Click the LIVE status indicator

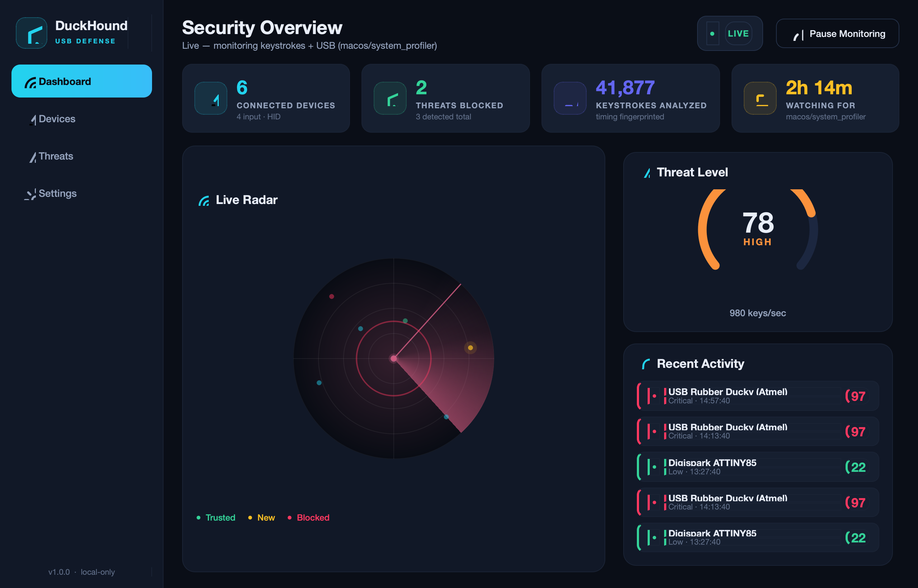click(x=730, y=34)
